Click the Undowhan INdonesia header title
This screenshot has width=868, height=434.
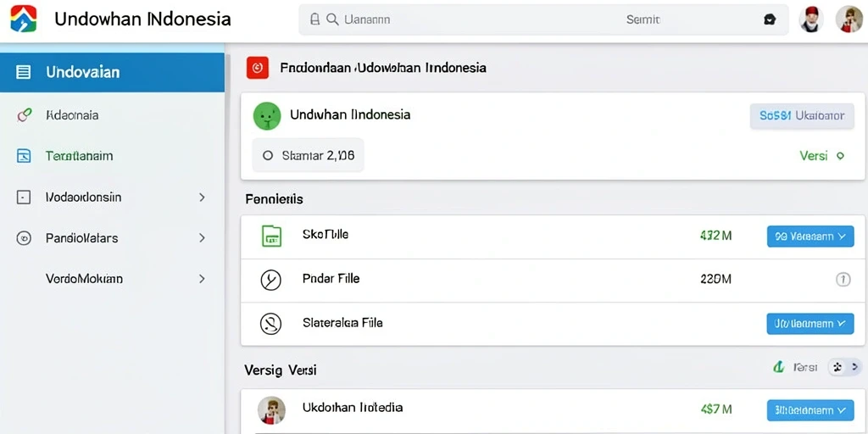(142, 19)
